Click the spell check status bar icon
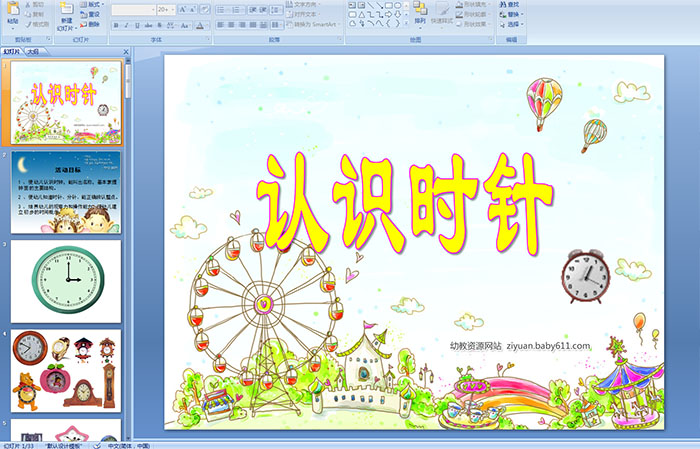Viewport: 700px width, 449px height. click(96, 445)
